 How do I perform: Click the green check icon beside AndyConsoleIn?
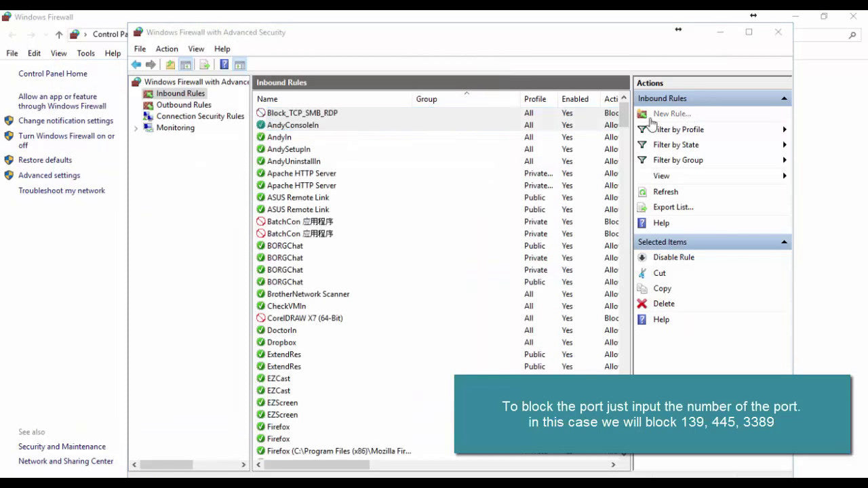261,125
